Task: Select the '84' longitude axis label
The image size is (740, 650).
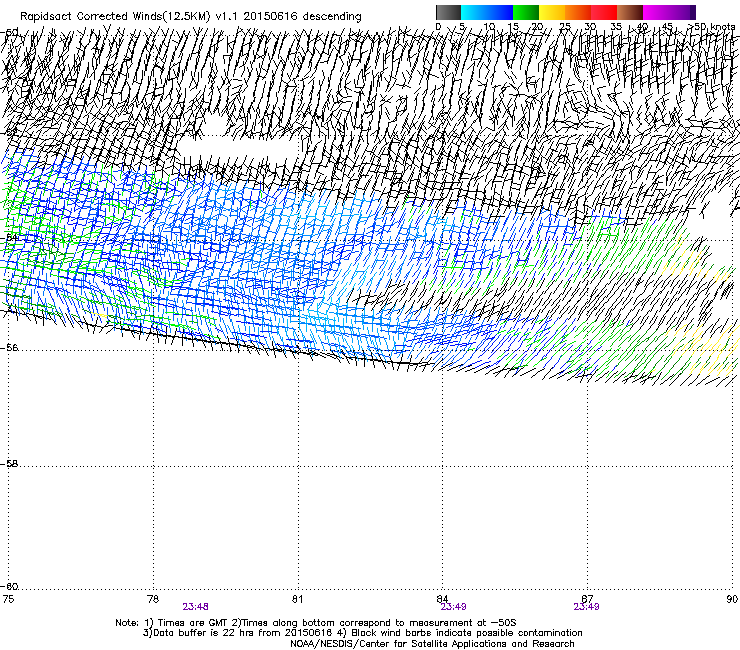Action: (442, 599)
